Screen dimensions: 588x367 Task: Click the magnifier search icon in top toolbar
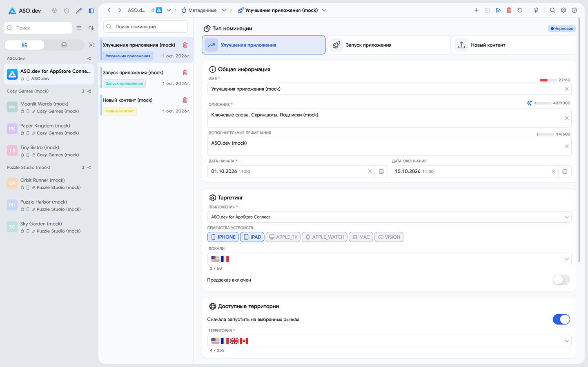click(x=552, y=10)
